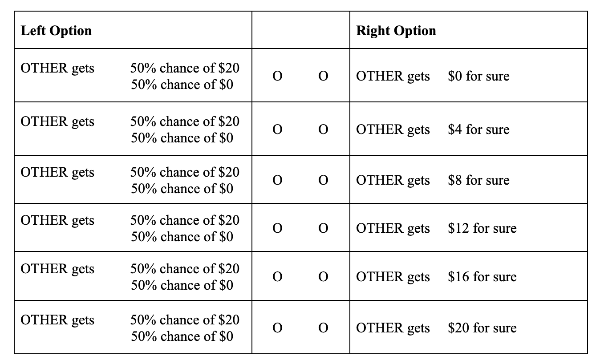Select left circle in the $20 for sure row
The width and height of the screenshot is (600, 364).
pyautogui.click(x=277, y=328)
